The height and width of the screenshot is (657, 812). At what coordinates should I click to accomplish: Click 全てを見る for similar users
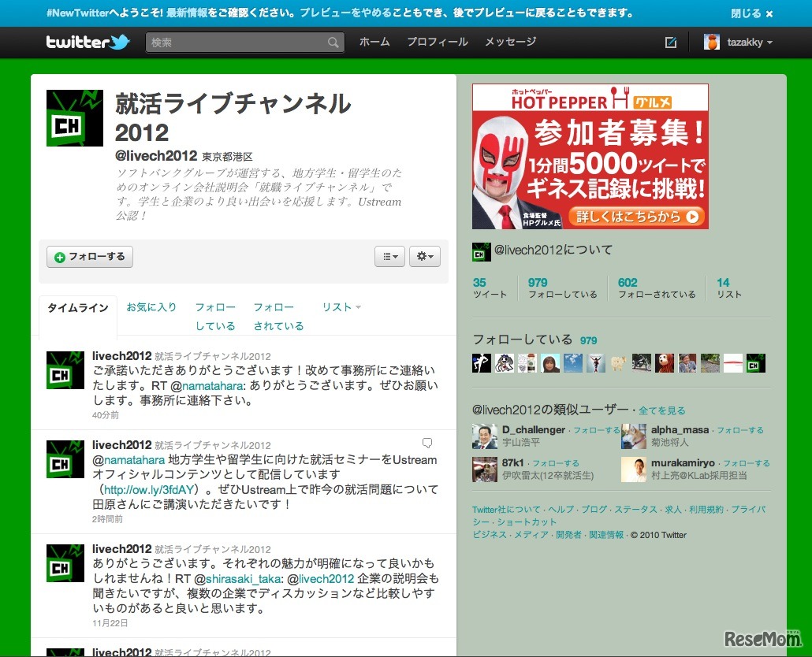661,410
